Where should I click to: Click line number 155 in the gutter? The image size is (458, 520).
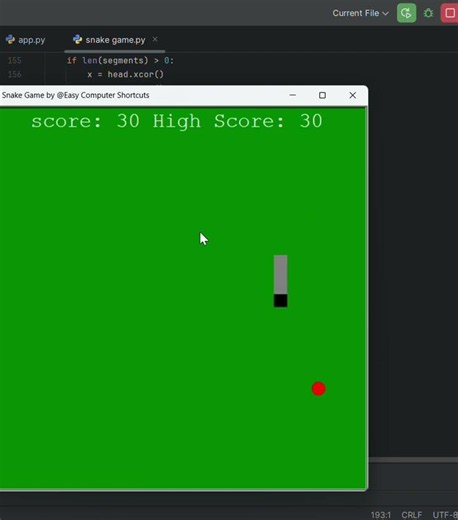pyautogui.click(x=14, y=60)
